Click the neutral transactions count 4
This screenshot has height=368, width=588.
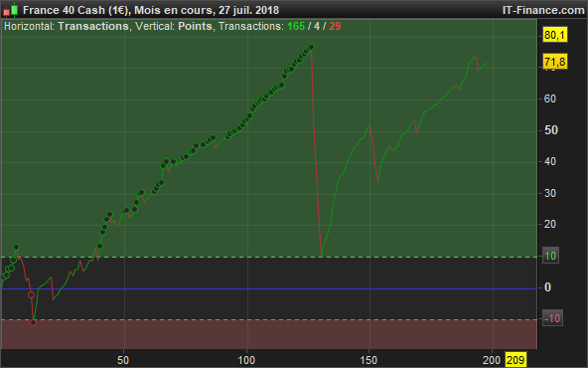[x=317, y=26]
